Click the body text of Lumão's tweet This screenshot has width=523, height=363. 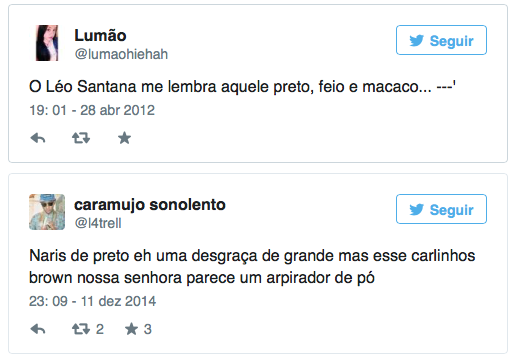(x=242, y=87)
